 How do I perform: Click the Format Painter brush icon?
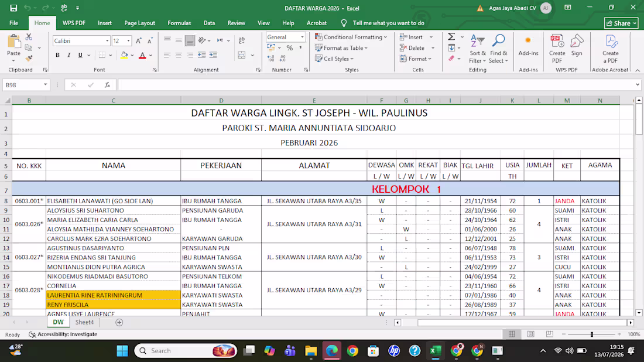coord(29,59)
